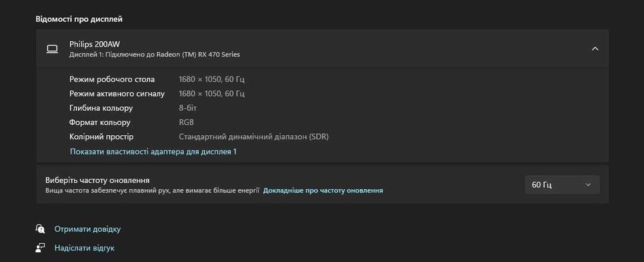Click the 'Режим робочого стола' row value
Image resolution: width=644 pixels, height=262 pixels.
tap(211, 79)
